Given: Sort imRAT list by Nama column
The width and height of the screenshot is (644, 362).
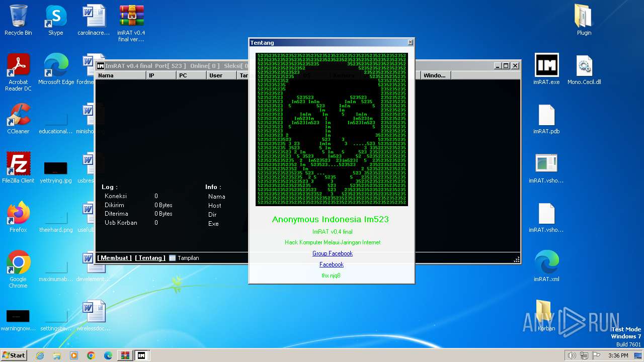Looking at the screenshot, I should [x=121, y=75].
